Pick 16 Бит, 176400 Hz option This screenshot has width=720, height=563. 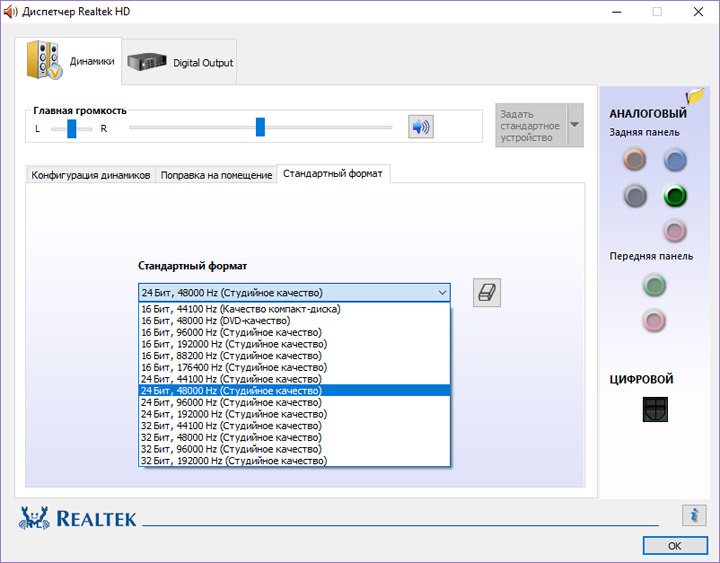(x=294, y=367)
